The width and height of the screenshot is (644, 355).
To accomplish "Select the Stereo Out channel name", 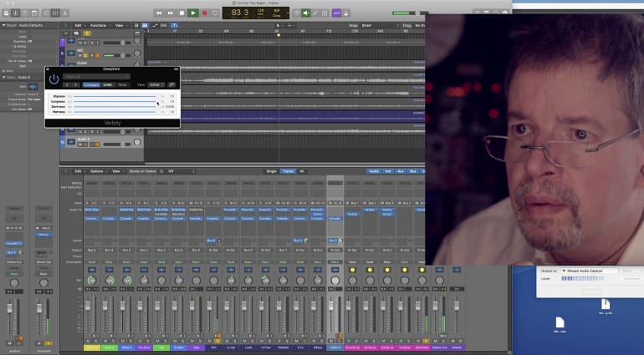I will 439,347.
